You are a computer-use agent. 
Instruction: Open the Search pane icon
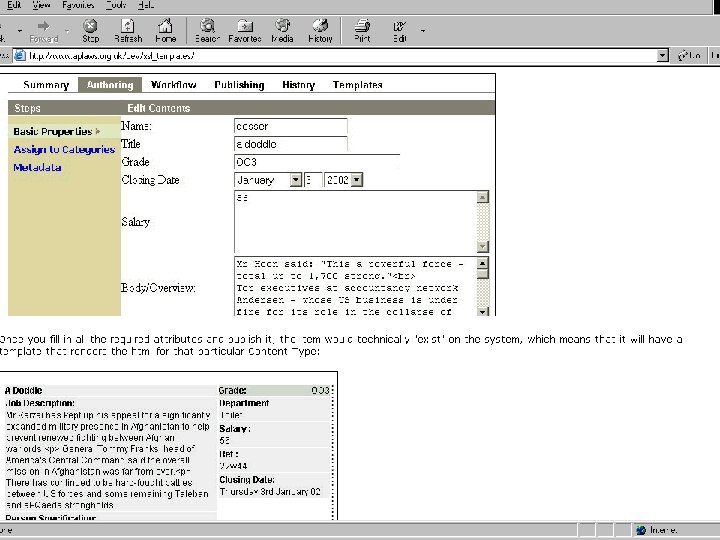point(207,26)
